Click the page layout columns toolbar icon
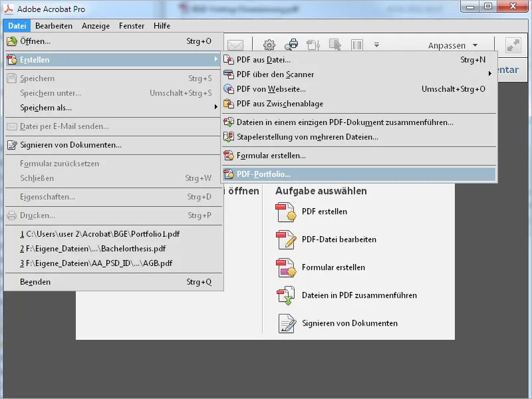532x399 pixels. tap(357, 45)
